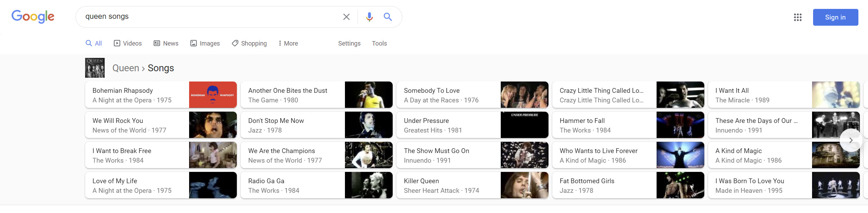Clear the search box with the X icon

click(346, 17)
